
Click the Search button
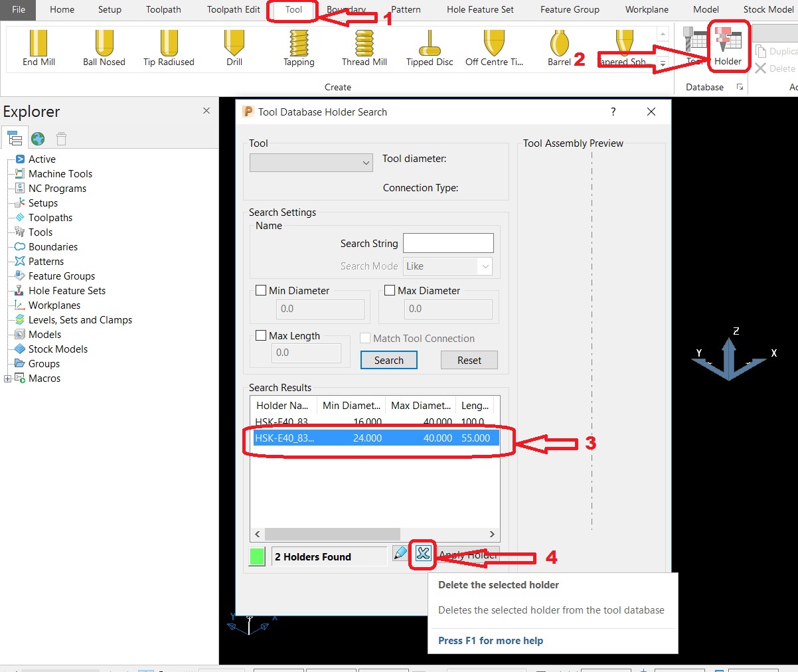click(388, 360)
